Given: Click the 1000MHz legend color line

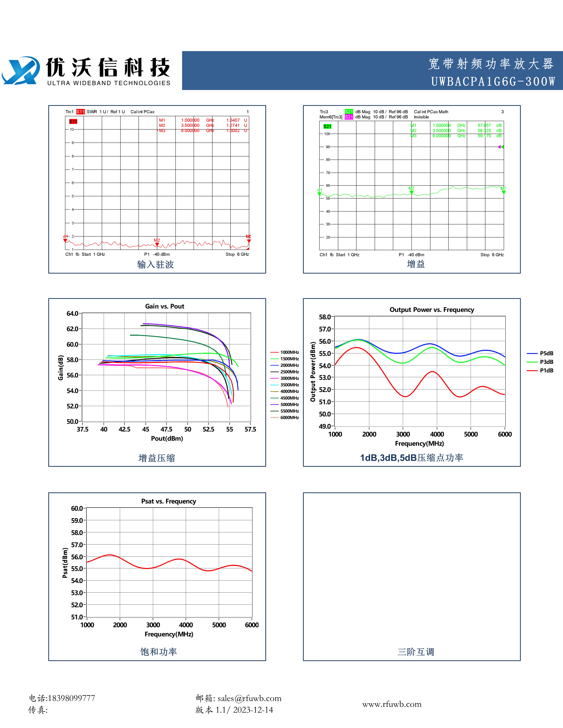Looking at the screenshot, I should click(275, 352).
